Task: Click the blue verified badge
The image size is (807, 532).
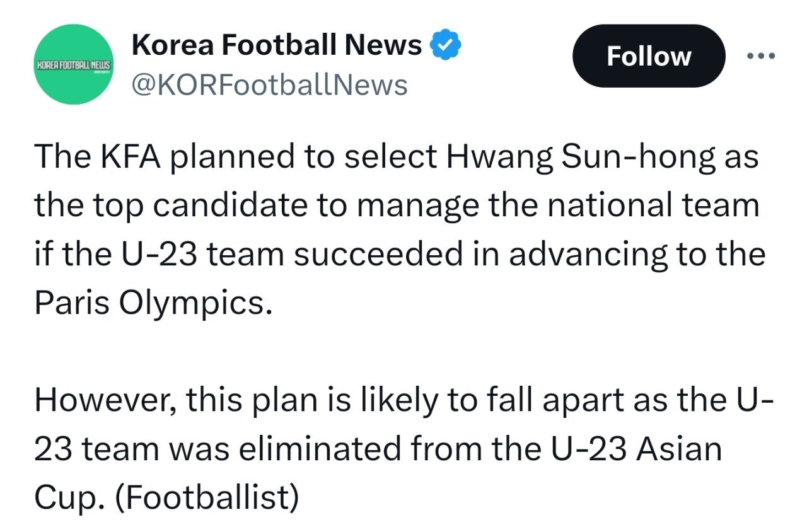Action: click(446, 45)
